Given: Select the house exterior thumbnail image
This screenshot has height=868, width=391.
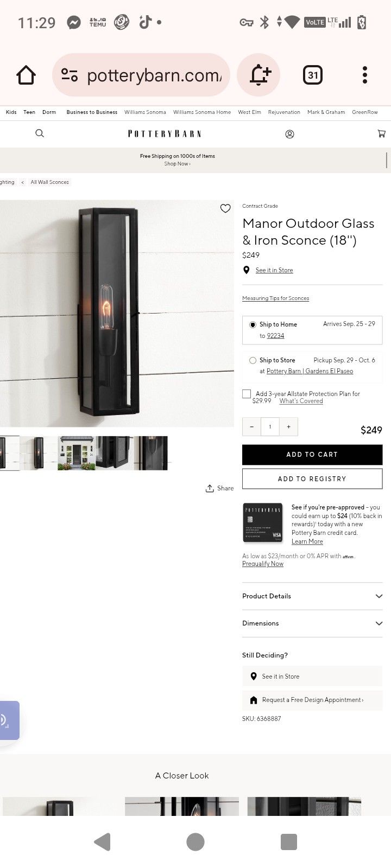Looking at the screenshot, I should coord(77,453).
